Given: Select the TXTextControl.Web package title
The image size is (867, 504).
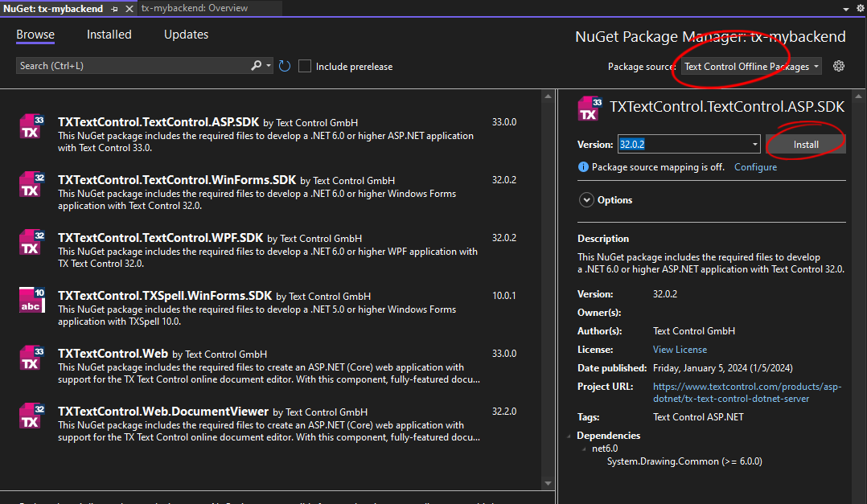Looking at the screenshot, I should [x=113, y=354].
